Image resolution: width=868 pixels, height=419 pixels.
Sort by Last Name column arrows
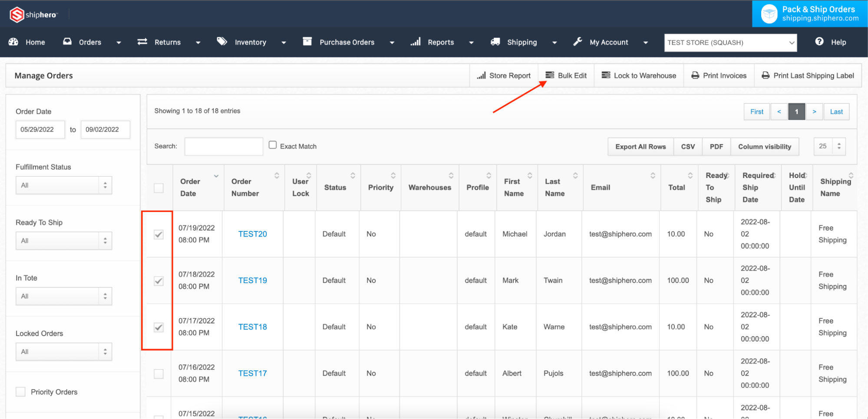click(575, 175)
